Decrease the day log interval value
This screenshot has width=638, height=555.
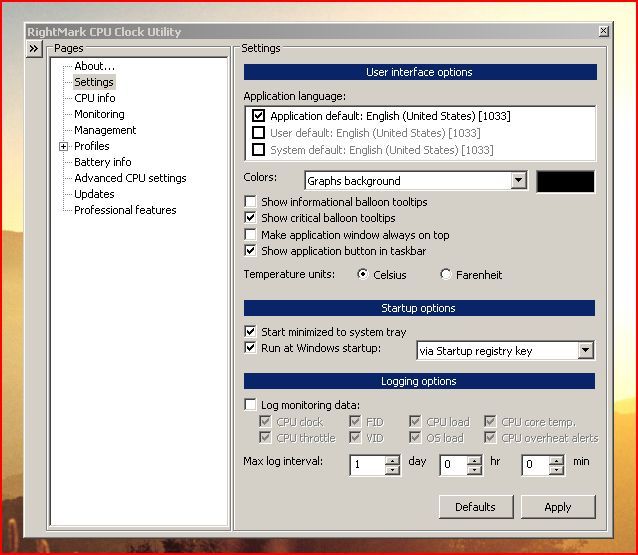[x=392, y=470]
